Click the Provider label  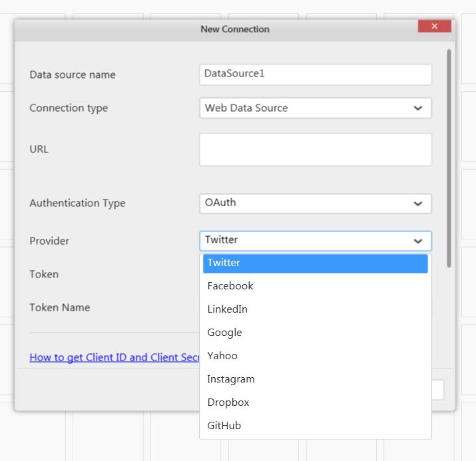point(49,241)
